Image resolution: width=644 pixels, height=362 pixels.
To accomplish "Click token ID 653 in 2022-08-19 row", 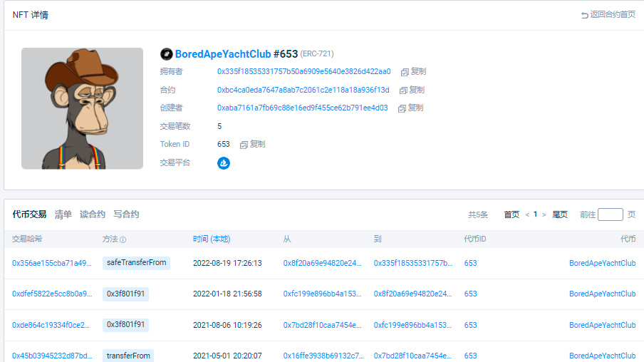I will pos(471,263).
